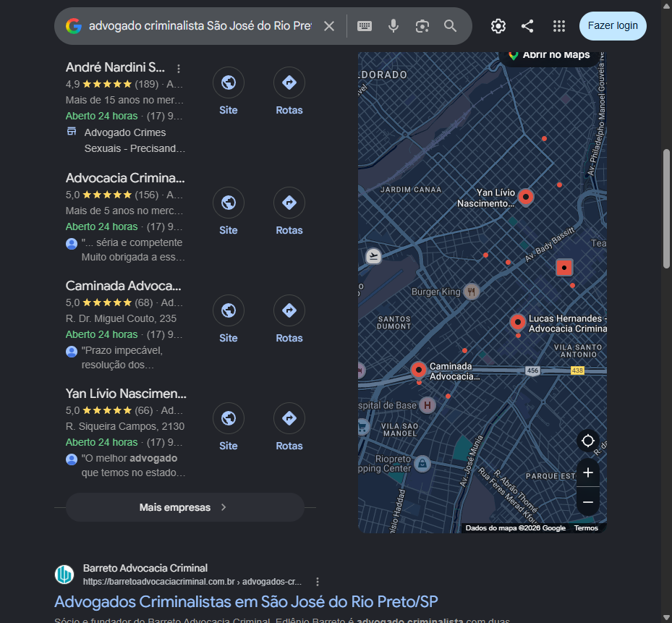
Task: Open quick settings gear icon
Action: [498, 26]
